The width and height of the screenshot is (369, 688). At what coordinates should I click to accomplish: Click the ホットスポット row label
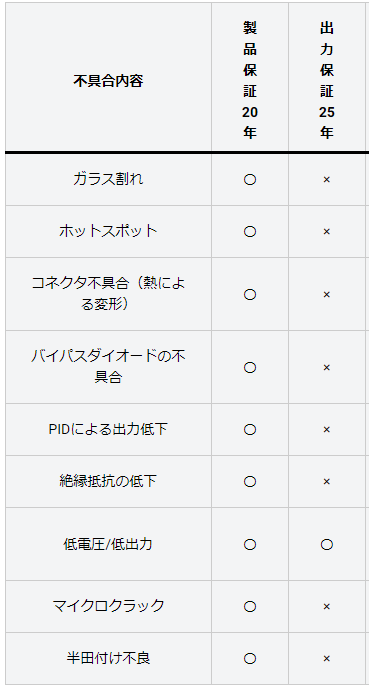pos(108,231)
